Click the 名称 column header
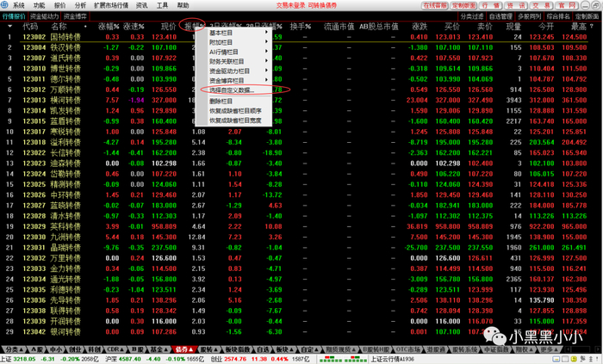The height and width of the screenshot is (364, 603). tap(59, 27)
